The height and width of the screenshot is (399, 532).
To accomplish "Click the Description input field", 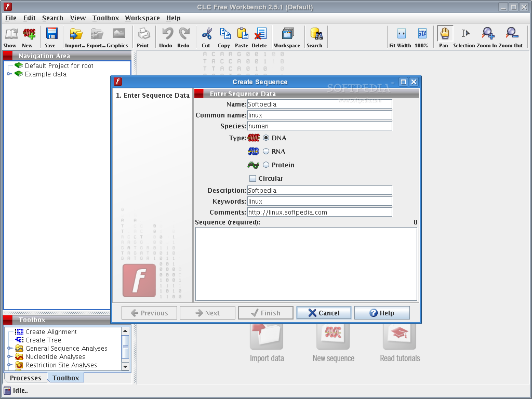I will pyautogui.click(x=320, y=190).
